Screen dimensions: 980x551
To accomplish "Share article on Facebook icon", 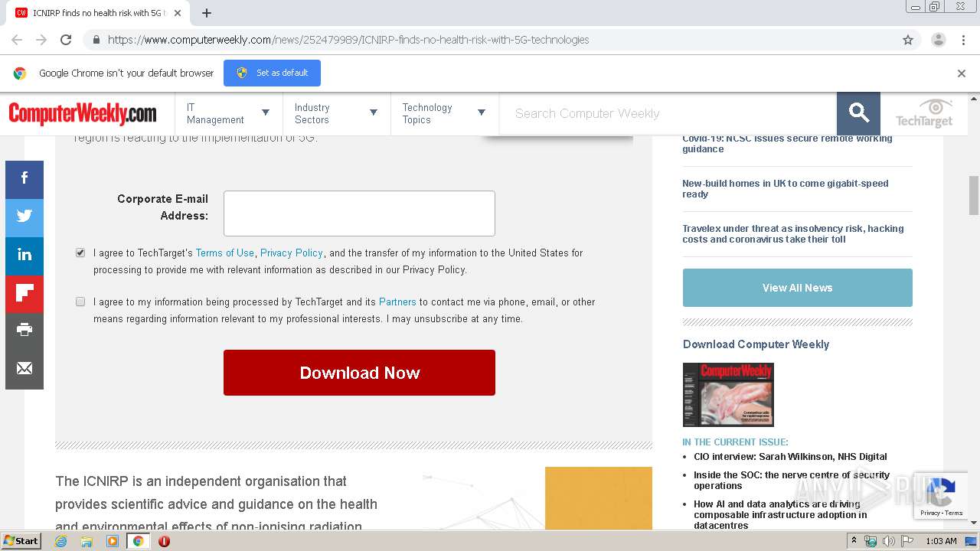I will pyautogui.click(x=24, y=180).
